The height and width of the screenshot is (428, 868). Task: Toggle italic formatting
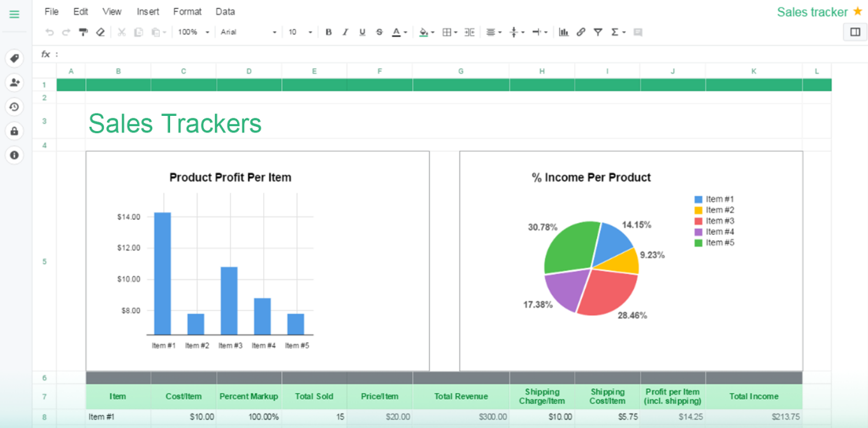345,32
